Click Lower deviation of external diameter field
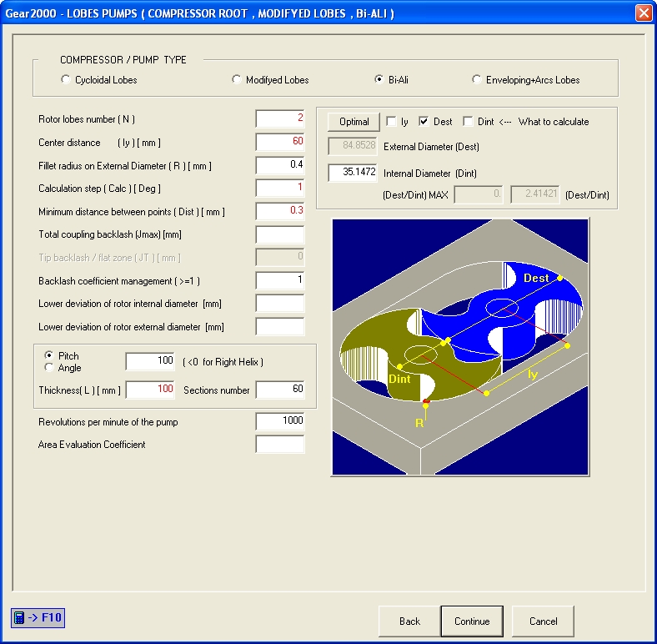The height and width of the screenshot is (644, 657). pos(280,327)
